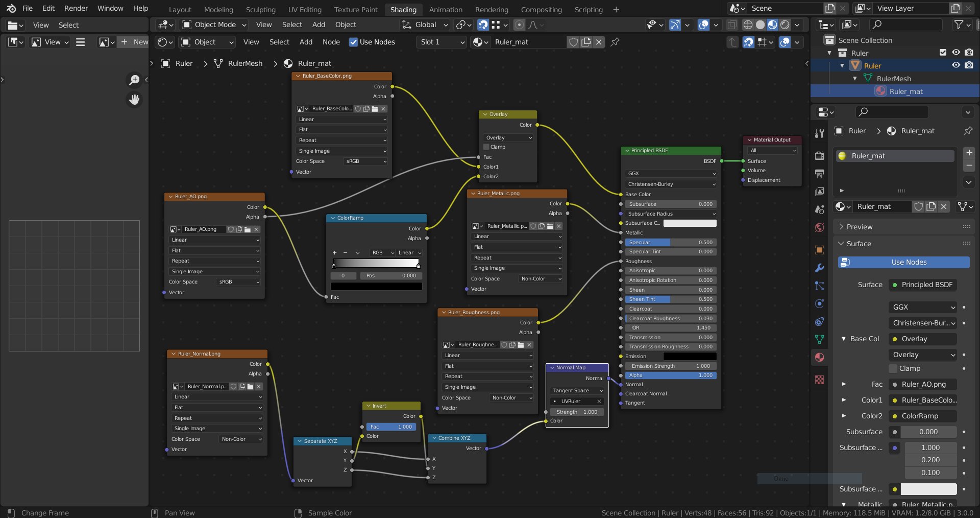Click the pan hand icon in image editor
The height and width of the screenshot is (518, 980).
coord(134,100)
